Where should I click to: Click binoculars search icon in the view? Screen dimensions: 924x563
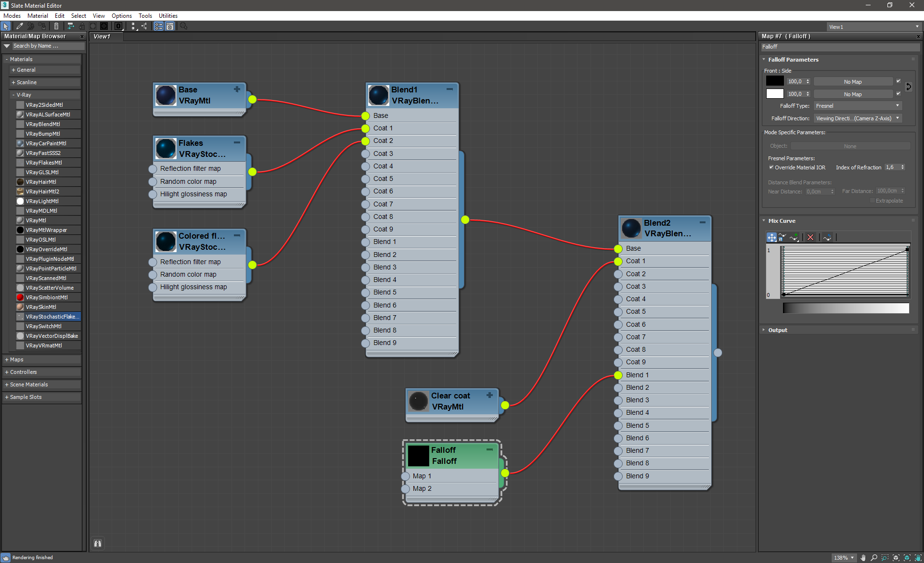[x=98, y=543]
